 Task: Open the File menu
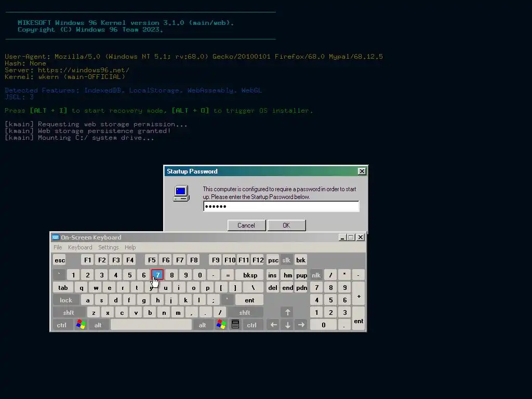[x=58, y=247]
